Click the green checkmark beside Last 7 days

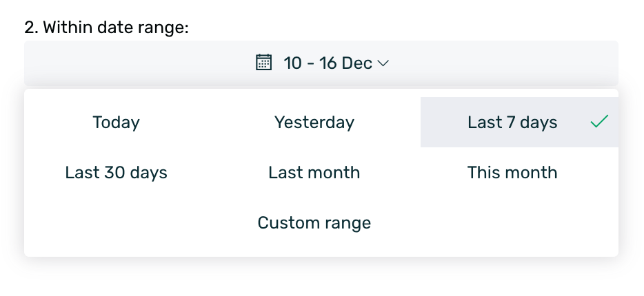pyautogui.click(x=599, y=123)
